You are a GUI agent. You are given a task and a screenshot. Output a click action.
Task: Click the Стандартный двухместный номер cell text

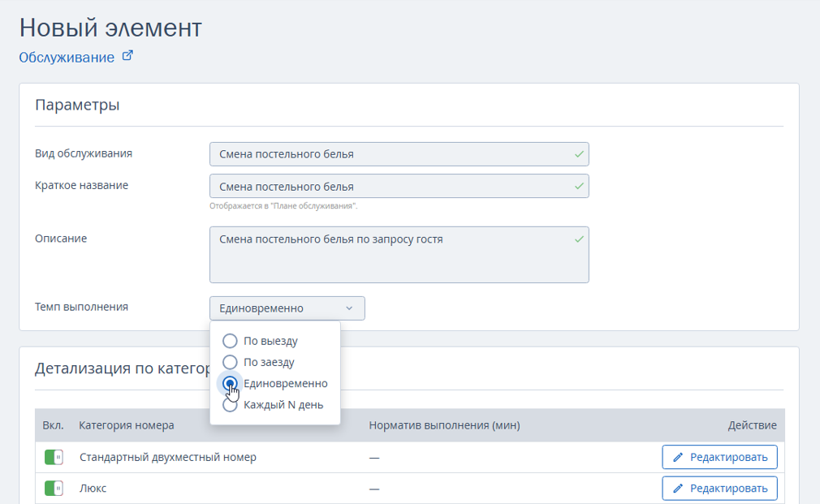point(168,457)
